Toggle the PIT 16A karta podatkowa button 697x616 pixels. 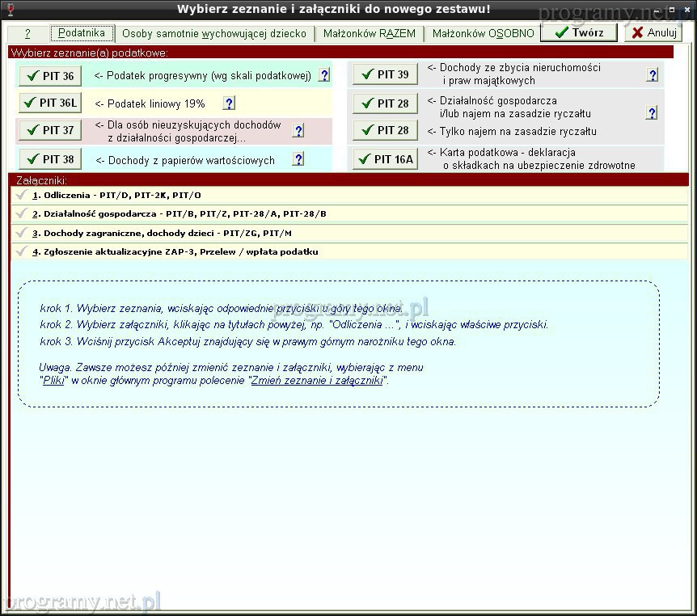click(x=385, y=159)
